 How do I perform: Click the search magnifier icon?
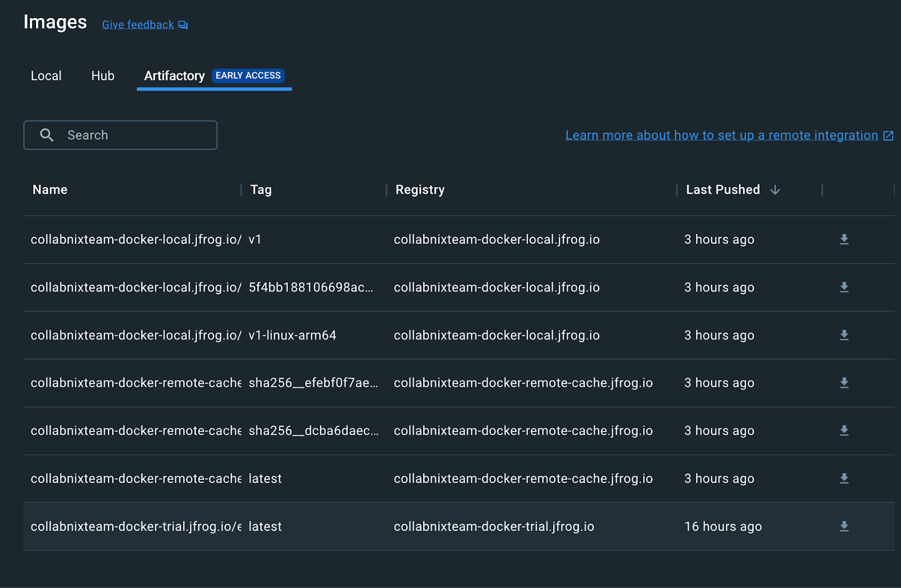(x=47, y=135)
